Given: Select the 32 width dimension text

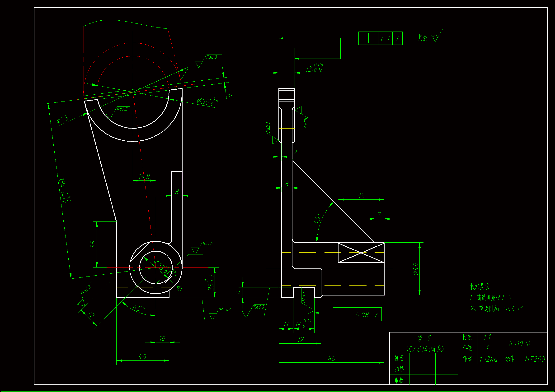Looking at the screenshot, I should point(300,340).
